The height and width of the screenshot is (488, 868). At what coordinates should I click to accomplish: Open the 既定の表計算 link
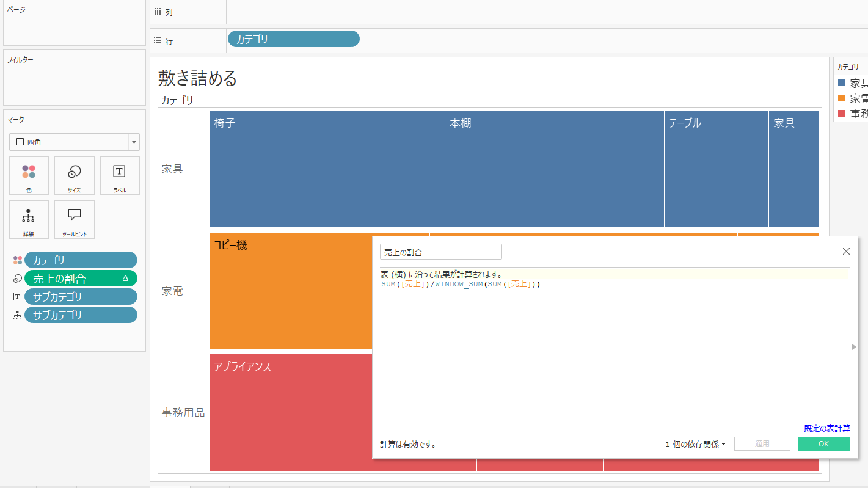pyautogui.click(x=827, y=428)
